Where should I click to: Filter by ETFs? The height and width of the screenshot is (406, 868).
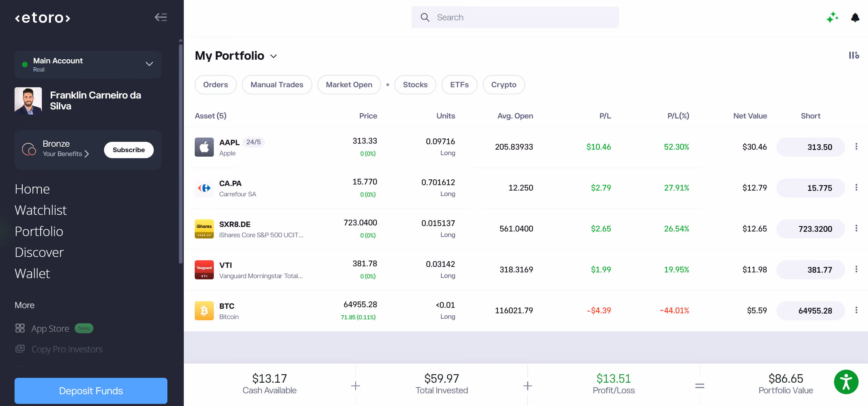tap(459, 85)
